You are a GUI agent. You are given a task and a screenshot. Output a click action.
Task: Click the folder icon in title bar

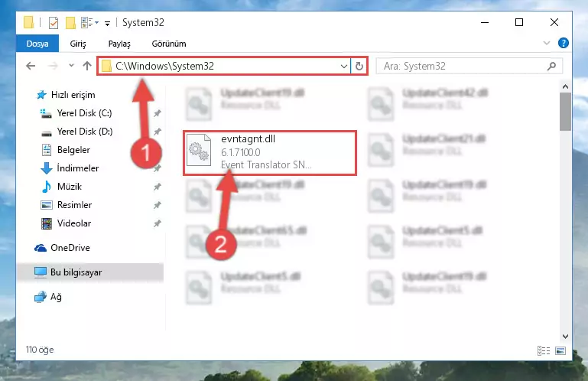[x=28, y=22]
